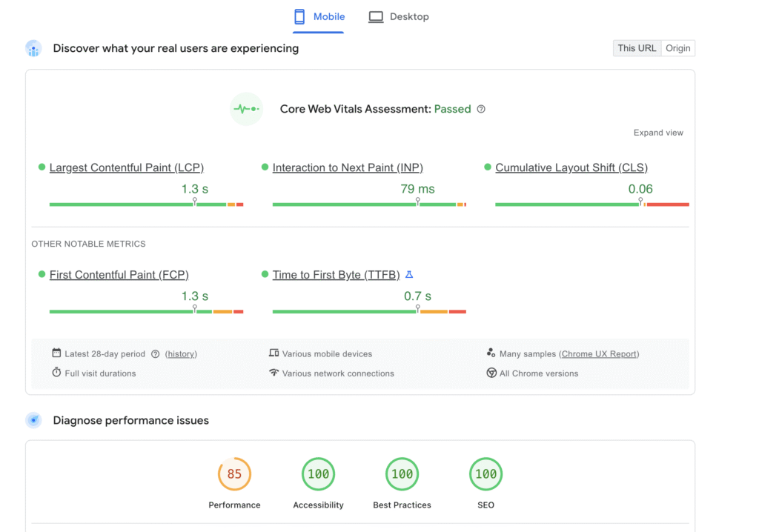Click the LCP value 1.3 s
Viewport: 759px width, 532px height.
tap(195, 189)
